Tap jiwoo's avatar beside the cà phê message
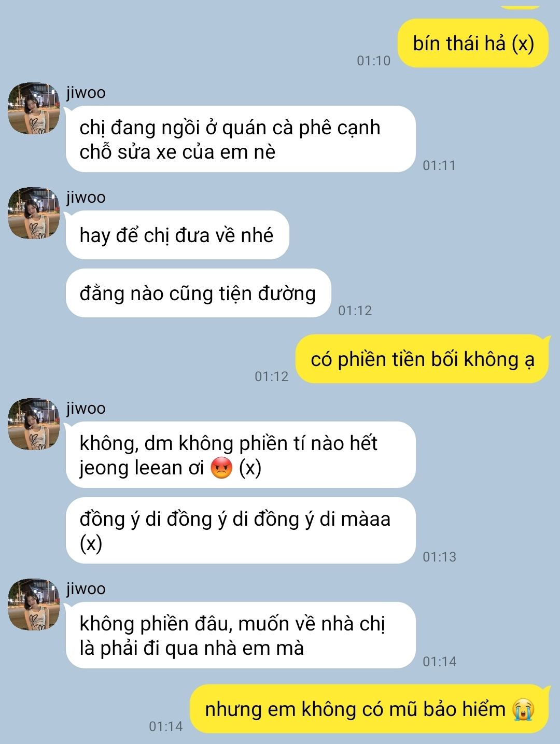Image resolution: width=560 pixels, height=744 pixels. (34, 108)
